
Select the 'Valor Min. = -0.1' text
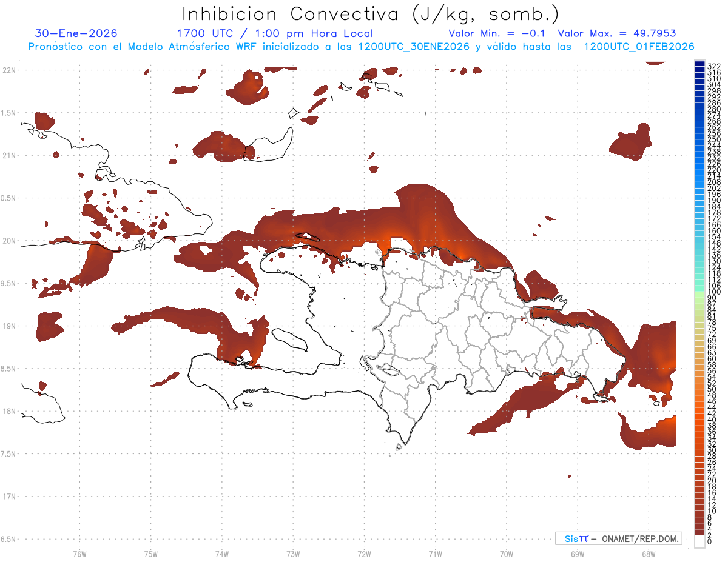point(497,33)
